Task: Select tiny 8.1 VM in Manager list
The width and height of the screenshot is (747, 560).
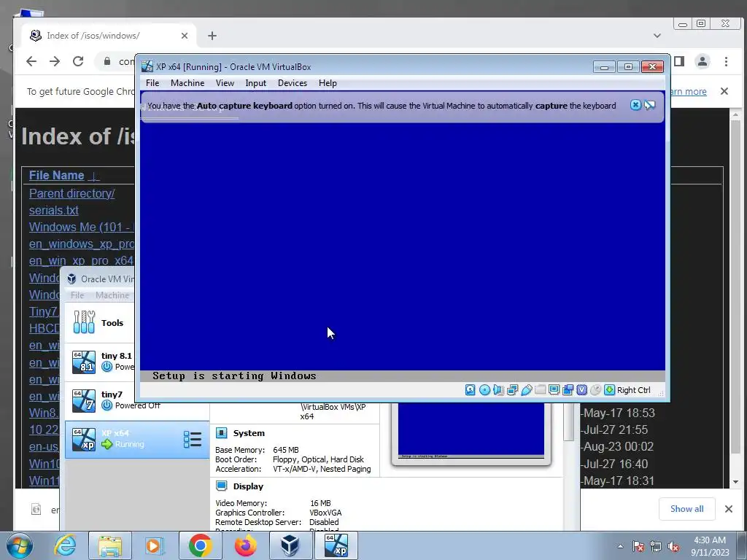Action: 100,362
